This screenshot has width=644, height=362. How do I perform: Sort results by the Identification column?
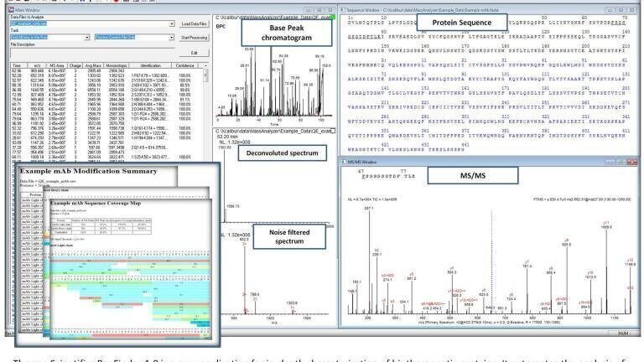(x=151, y=65)
